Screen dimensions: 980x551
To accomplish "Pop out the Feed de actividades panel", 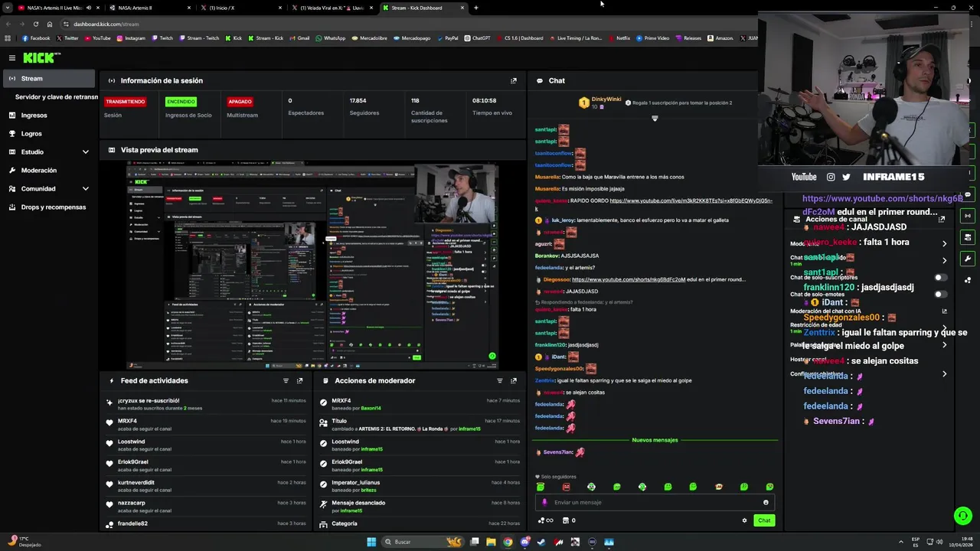I will 299,380.
